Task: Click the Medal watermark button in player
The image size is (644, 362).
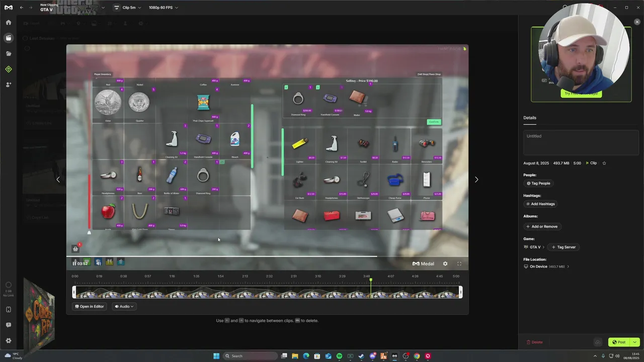Action: point(423,263)
